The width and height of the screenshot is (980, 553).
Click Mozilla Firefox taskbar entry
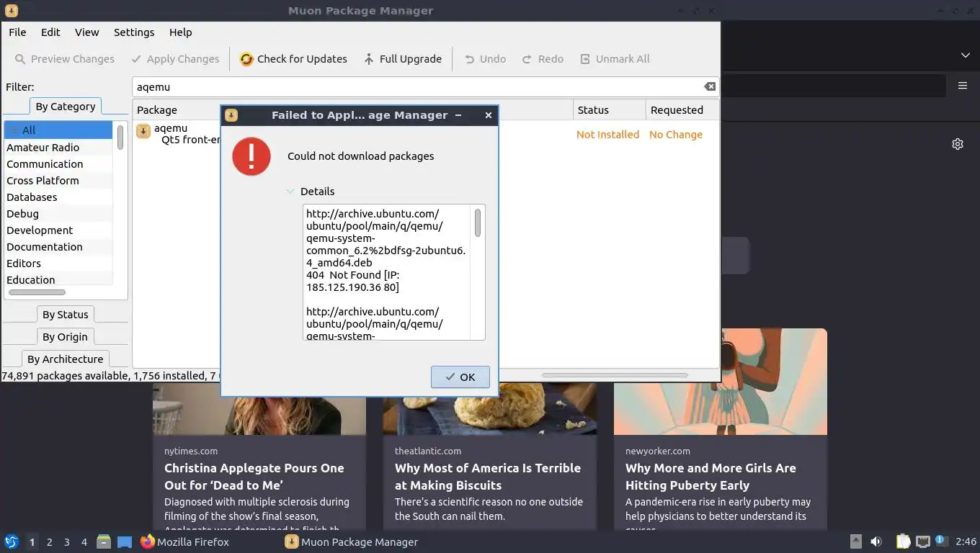coord(185,541)
